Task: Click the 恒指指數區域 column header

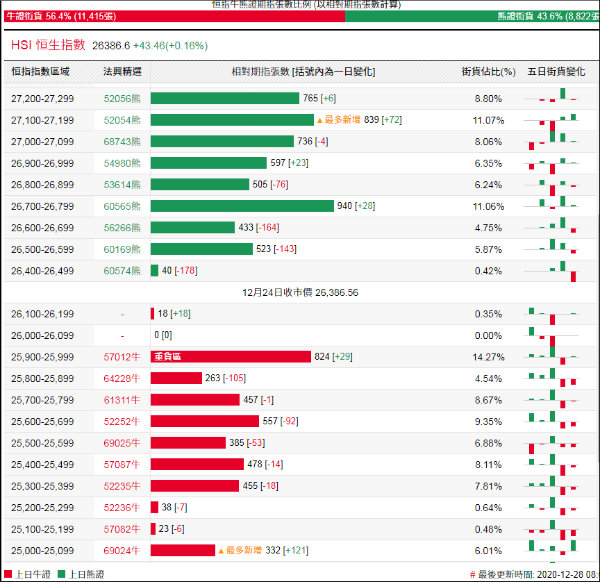Action: (41, 72)
